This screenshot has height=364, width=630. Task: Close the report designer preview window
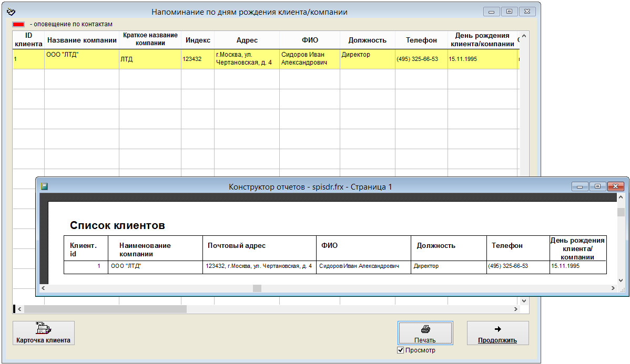point(615,186)
